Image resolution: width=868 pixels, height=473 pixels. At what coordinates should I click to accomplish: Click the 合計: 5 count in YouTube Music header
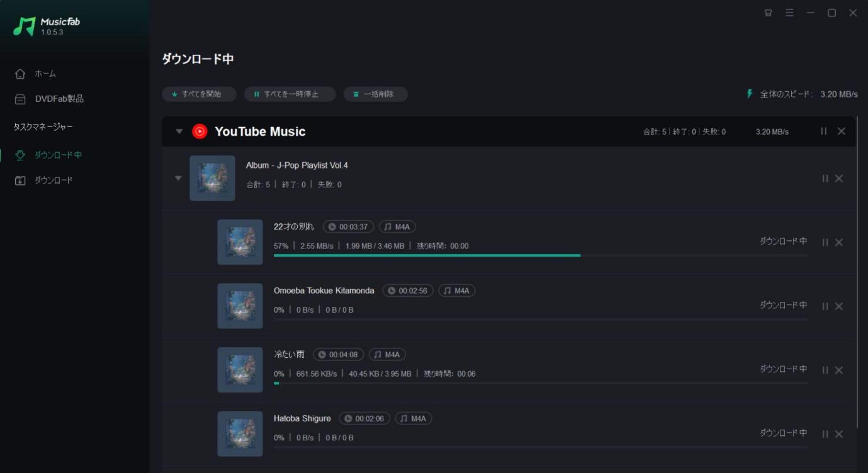click(x=655, y=132)
